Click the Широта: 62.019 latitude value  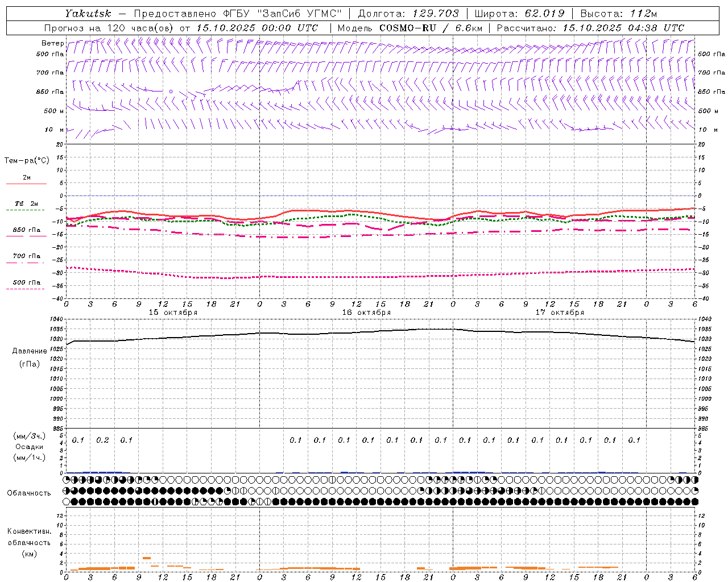(519, 14)
